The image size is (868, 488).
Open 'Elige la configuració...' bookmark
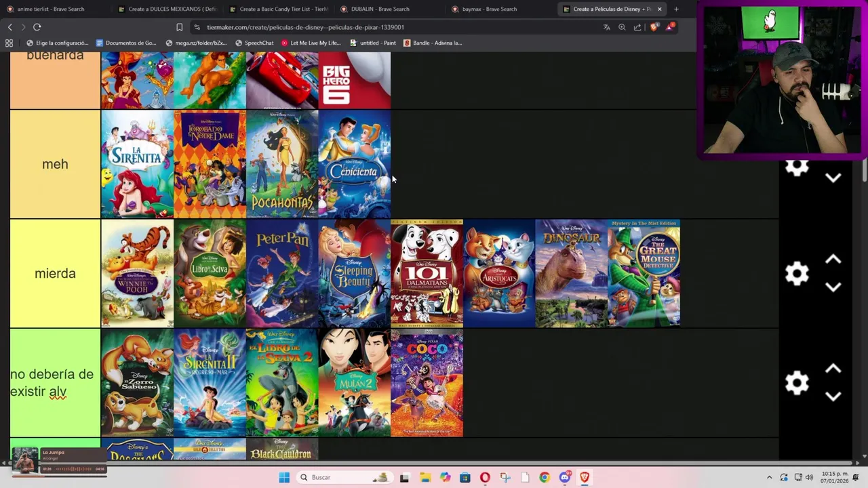coord(57,43)
